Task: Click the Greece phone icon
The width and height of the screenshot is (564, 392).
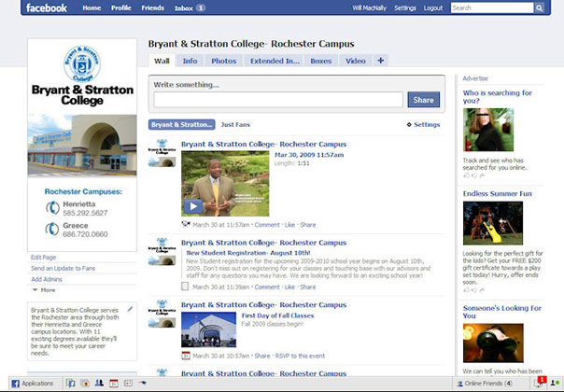Action: pyautogui.click(x=52, y=229)
